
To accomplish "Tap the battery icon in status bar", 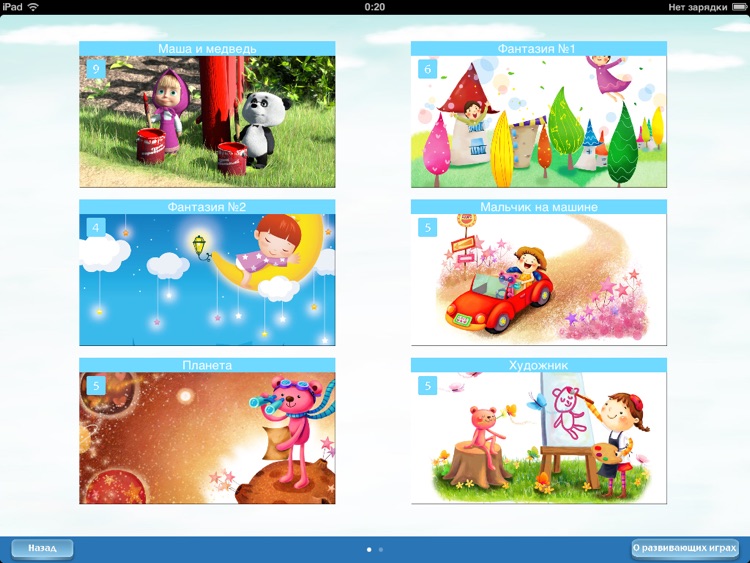I will click(739, 7).
